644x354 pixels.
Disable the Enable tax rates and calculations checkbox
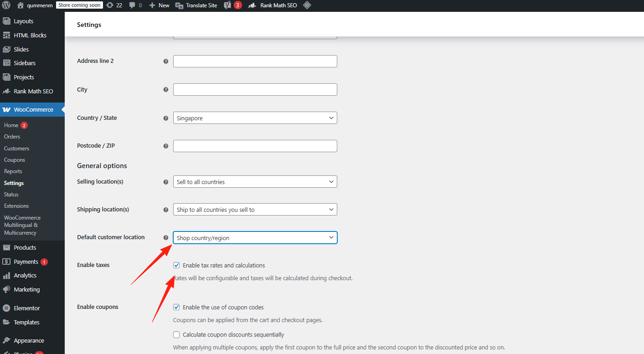(x=176, y=265)
